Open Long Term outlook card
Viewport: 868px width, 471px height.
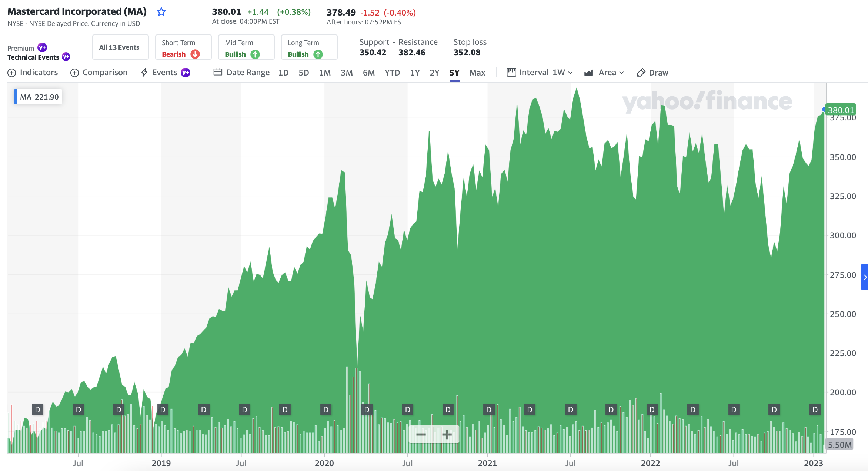(309, 47)
